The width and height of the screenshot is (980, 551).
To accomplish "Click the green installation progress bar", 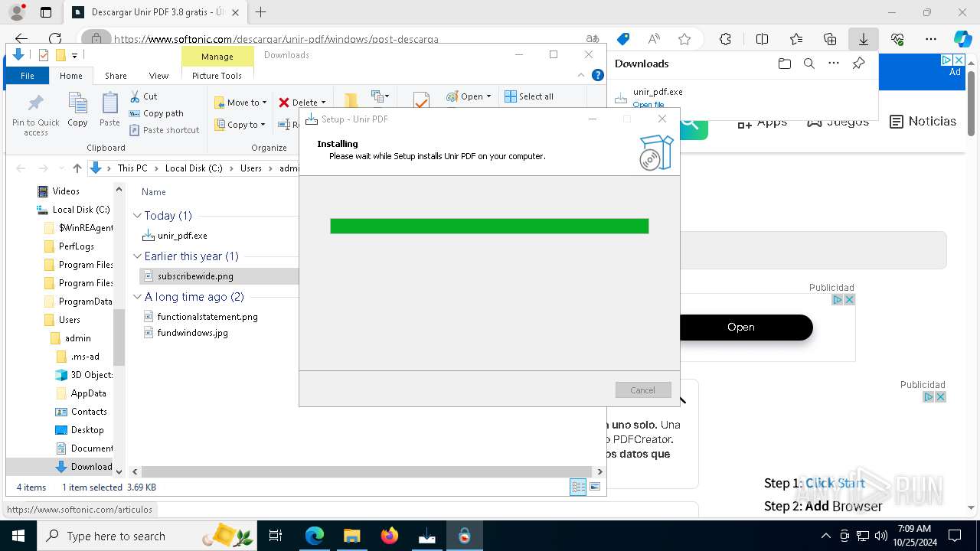I will click(x=489, y=226).
